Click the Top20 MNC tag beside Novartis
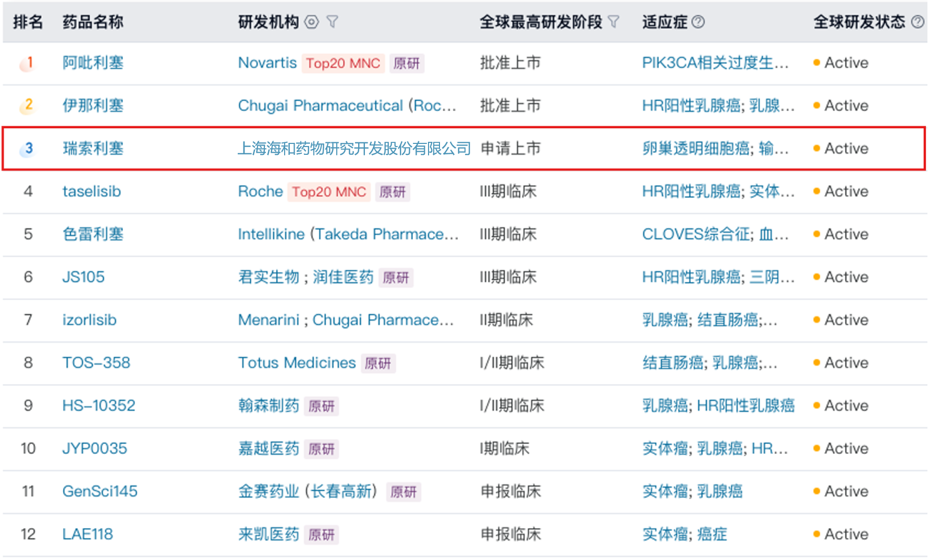Viewport: 929px width, 560px height. (343, 63)
